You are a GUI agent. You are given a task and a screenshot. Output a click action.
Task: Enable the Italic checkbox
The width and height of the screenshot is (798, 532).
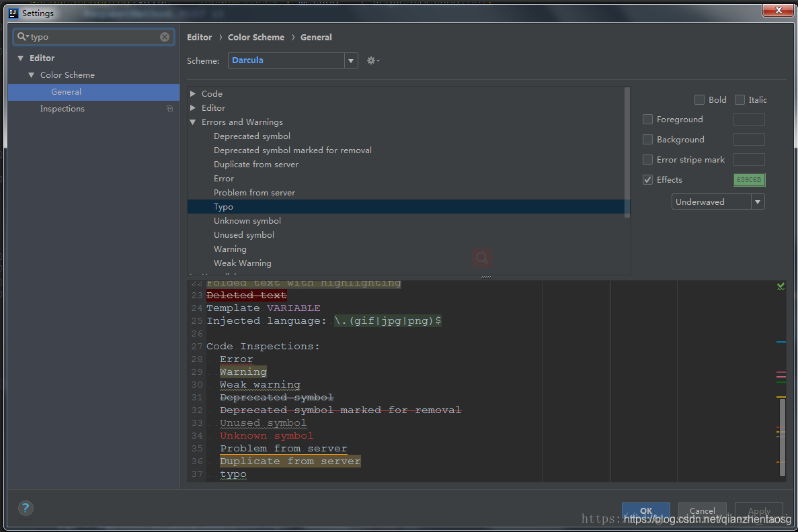coord(740,99)
